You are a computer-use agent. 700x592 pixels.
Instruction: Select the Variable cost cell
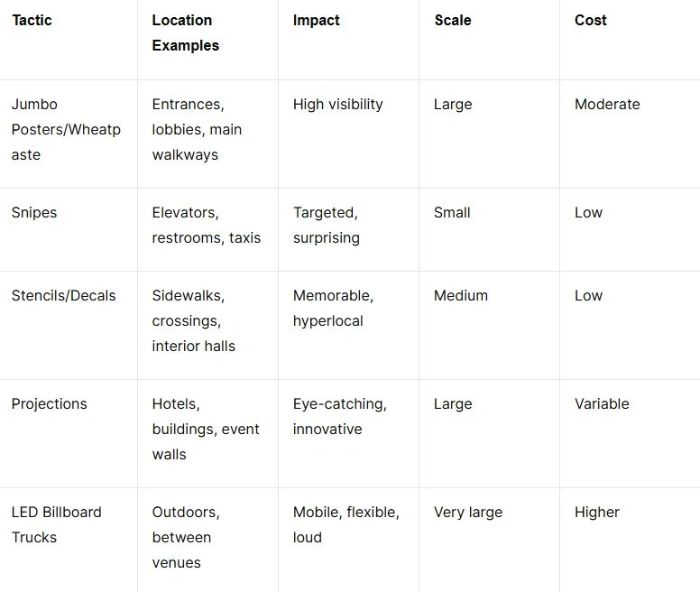tap(602, 403)
